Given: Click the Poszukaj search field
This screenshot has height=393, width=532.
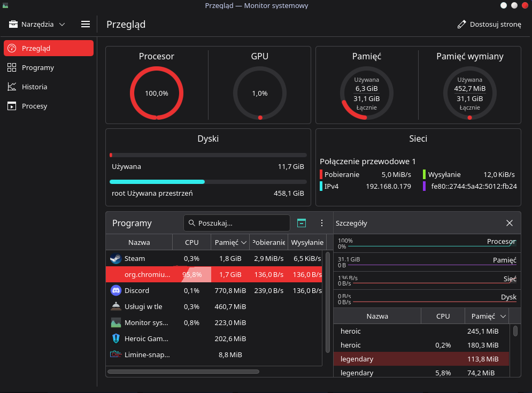Looking at the screenshot, I should point(236,223).
